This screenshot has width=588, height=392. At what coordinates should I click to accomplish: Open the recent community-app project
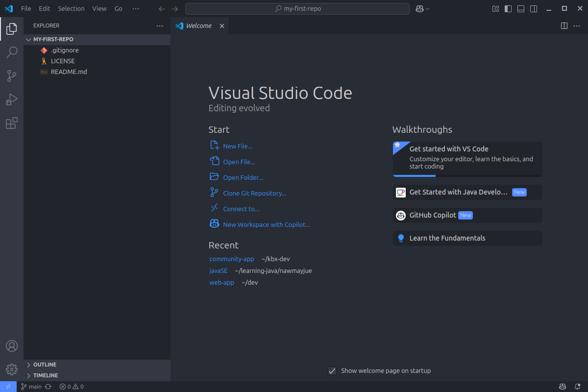tap(232, 259)
